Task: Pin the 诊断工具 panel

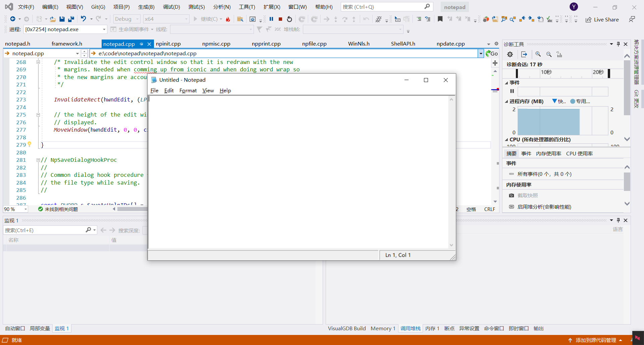Action: [618, 44]
